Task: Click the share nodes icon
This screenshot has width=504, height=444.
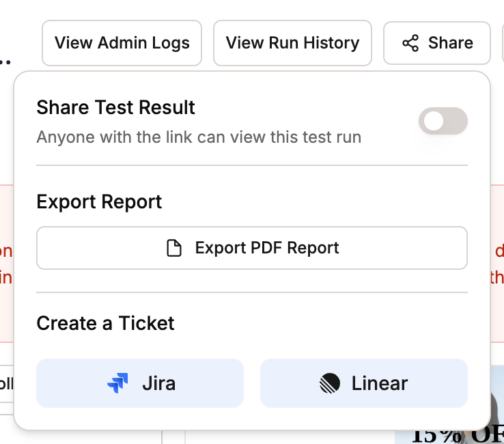Action: [x=410, y=43]
